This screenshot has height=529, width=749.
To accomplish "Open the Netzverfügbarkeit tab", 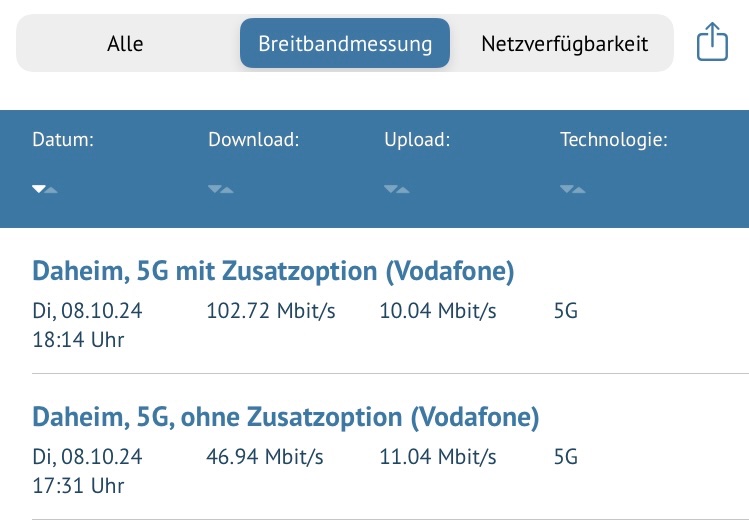I will coord(564,44).
